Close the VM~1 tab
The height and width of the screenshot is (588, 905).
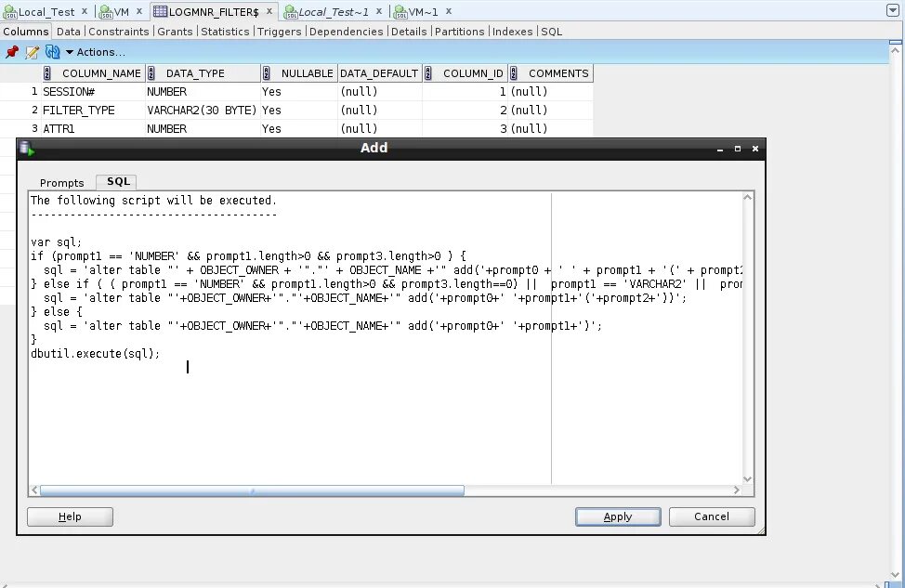click(449, 11)
